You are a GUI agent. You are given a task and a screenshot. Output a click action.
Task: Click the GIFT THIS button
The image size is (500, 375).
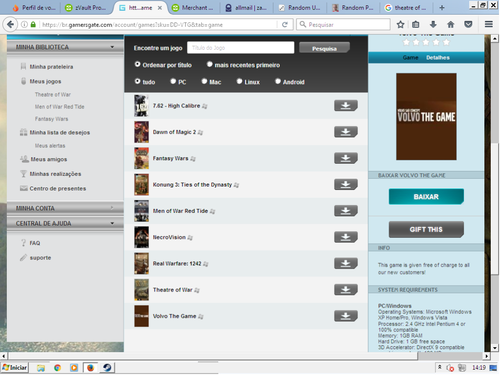coord(426,229)
